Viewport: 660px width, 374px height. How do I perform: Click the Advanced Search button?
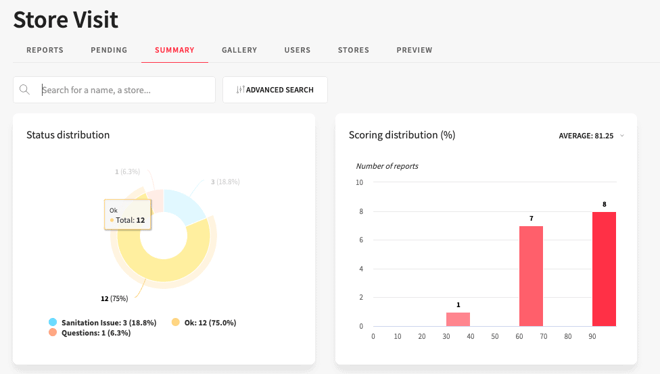275,90
